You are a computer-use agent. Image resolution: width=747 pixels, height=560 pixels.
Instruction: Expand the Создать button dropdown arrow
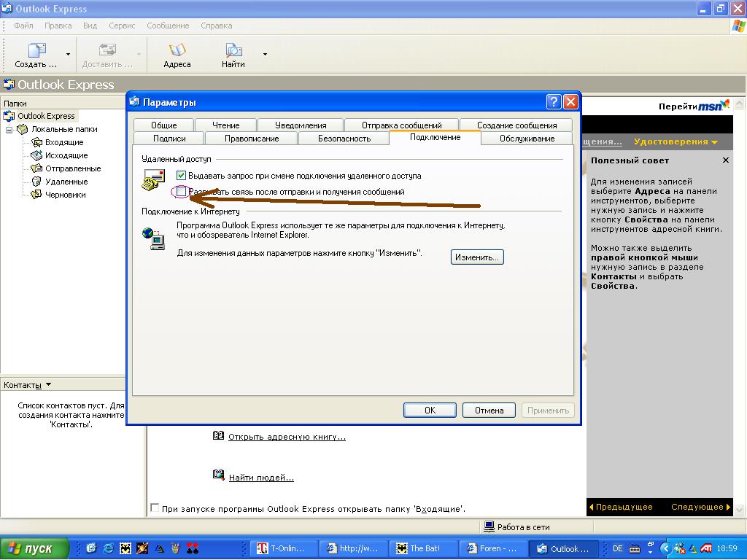pyautogui.click(x=69, y=54)
